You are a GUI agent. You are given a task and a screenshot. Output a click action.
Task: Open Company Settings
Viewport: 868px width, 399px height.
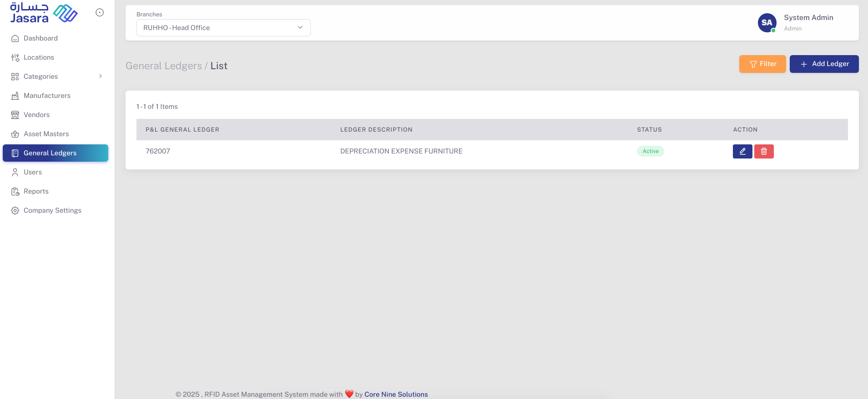click(x=52, y=210)
